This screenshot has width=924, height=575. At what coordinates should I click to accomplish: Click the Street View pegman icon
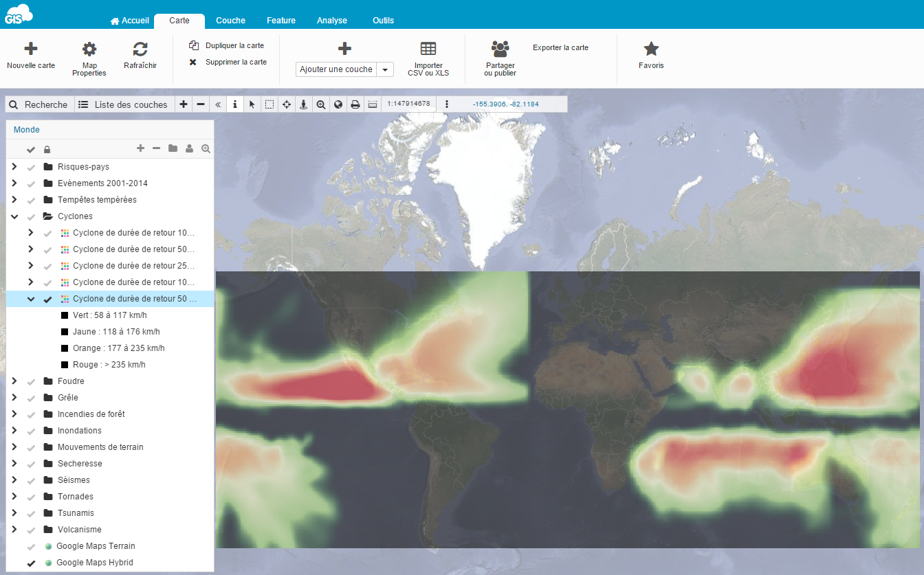pos(303,104)
